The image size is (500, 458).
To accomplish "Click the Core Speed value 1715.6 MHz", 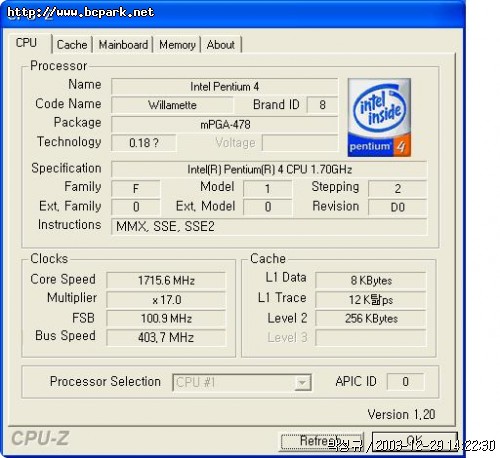I will [166, 280].
